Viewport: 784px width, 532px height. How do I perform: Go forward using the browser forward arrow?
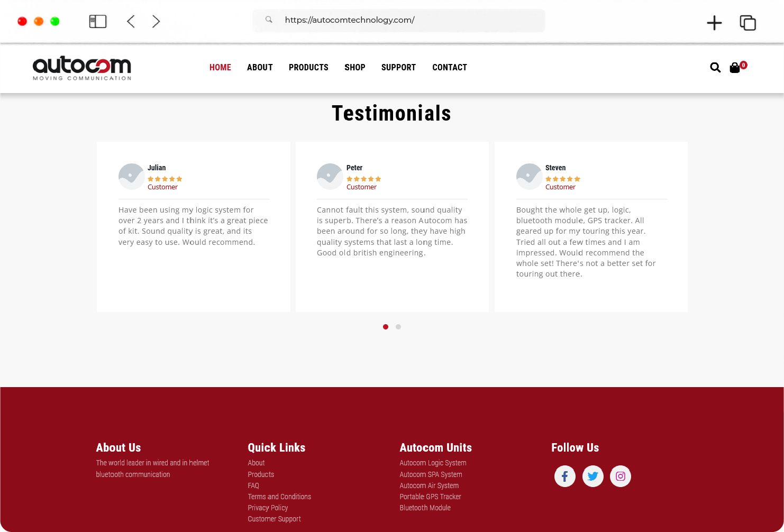[x=156, y=21]
